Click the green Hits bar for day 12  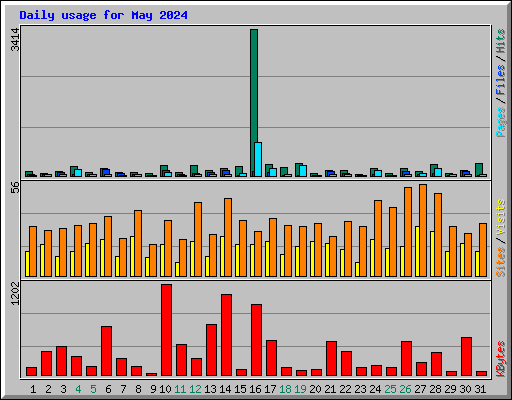click(x=194, y=171)
